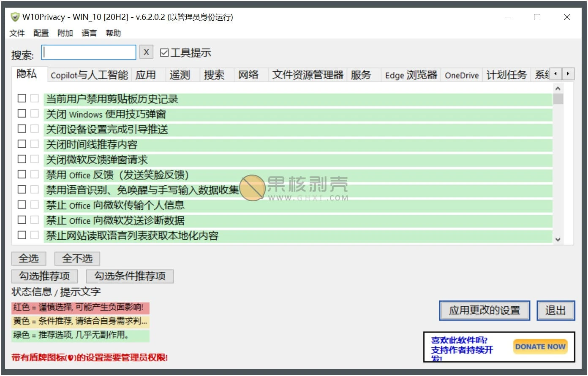The image size is (588, 376).
Task: Click the 喜欢此软件吗 donate text
Action: pyautogui.click(x=462, y=349)
